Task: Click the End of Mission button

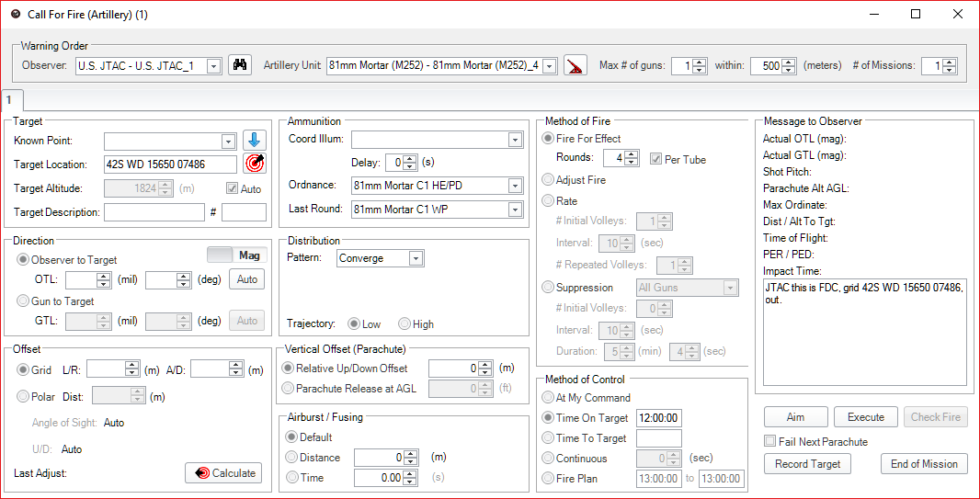Action: (x=924, y=464)
